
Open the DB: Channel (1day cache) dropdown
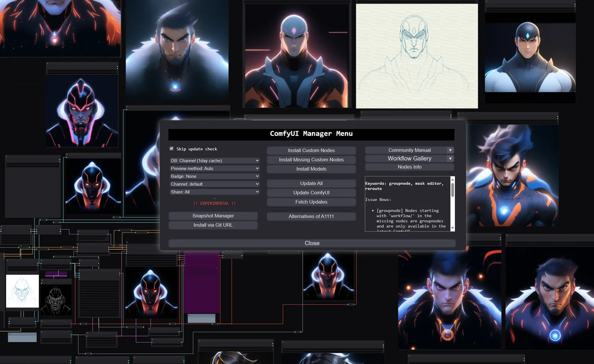point(215,161)
